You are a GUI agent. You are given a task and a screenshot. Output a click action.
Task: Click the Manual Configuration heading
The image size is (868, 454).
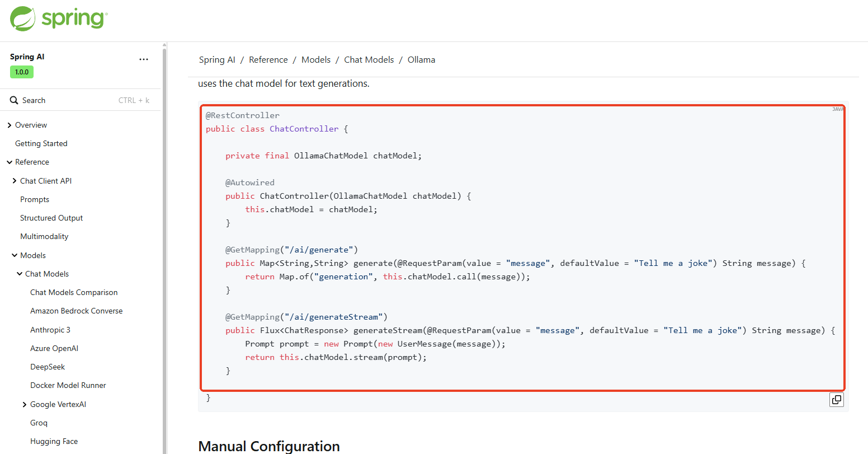pos(269,446)
